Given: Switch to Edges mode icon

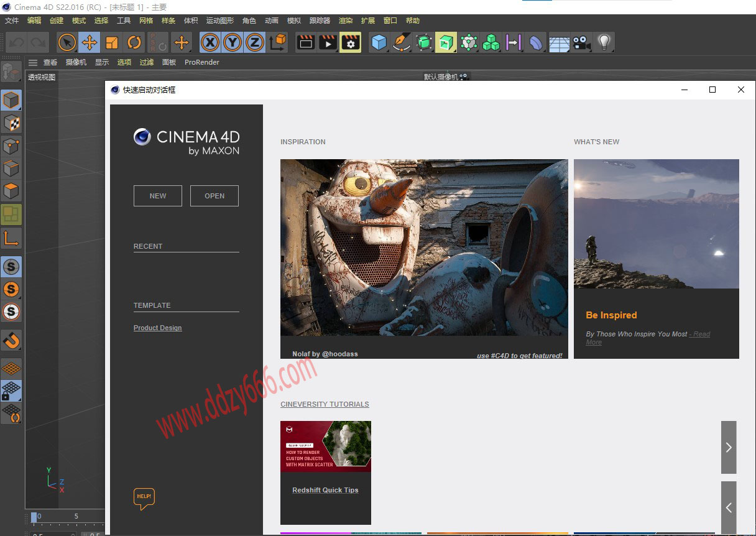Looking at the screenshot, I should point(11,168).
